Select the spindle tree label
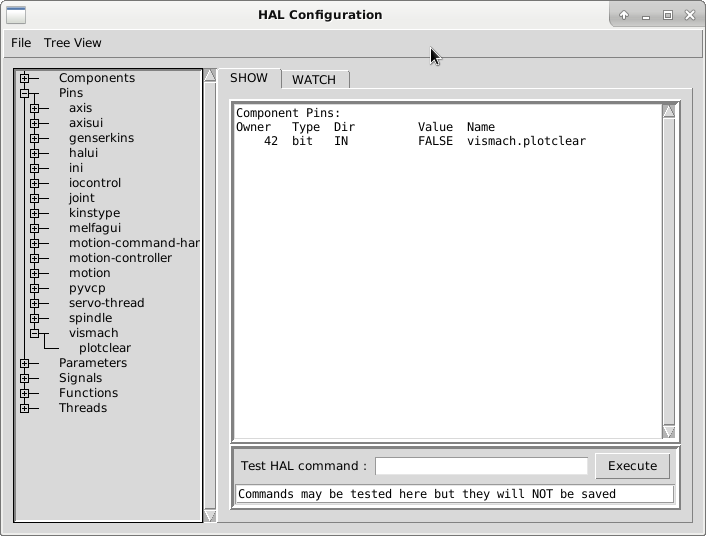This screenshot has height=536, width=706. click(91, 318)
